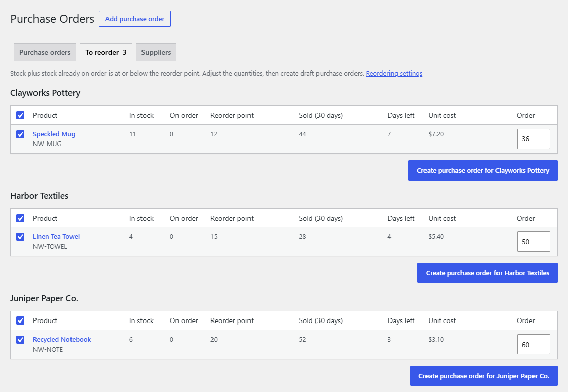568x392 pixels.
Task: Edit the order quantity for Recycled Notebook
Action: pos(534,344)
